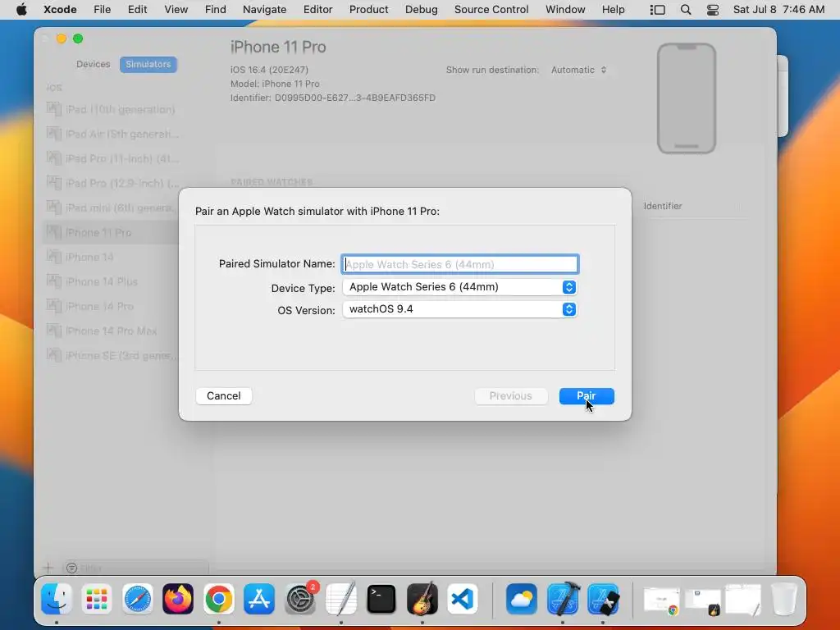The image size is (840, 630).
Task: Switch to the Devices tab
Action: 93,64
